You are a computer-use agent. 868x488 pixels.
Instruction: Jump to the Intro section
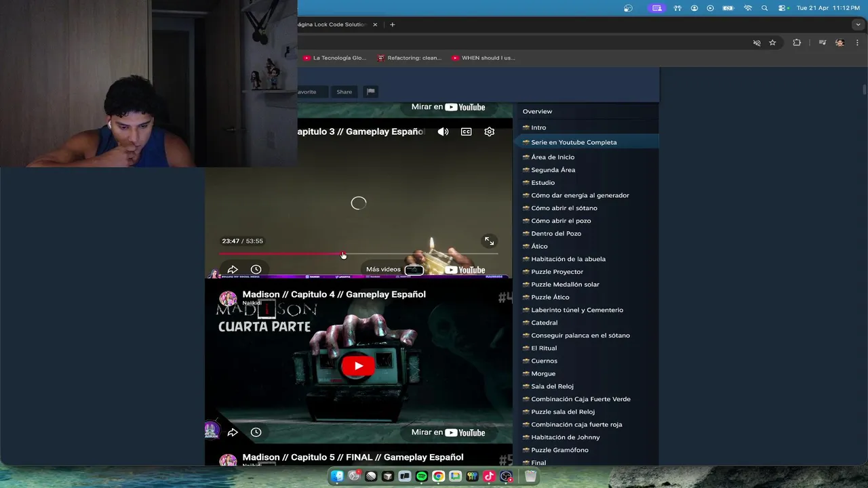click(538, 127)
